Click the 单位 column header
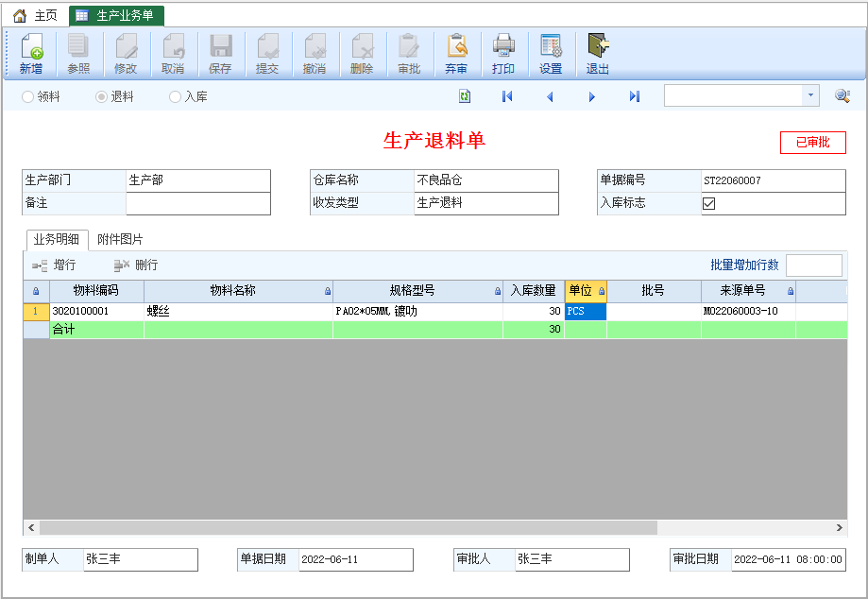 coord(586,291)
